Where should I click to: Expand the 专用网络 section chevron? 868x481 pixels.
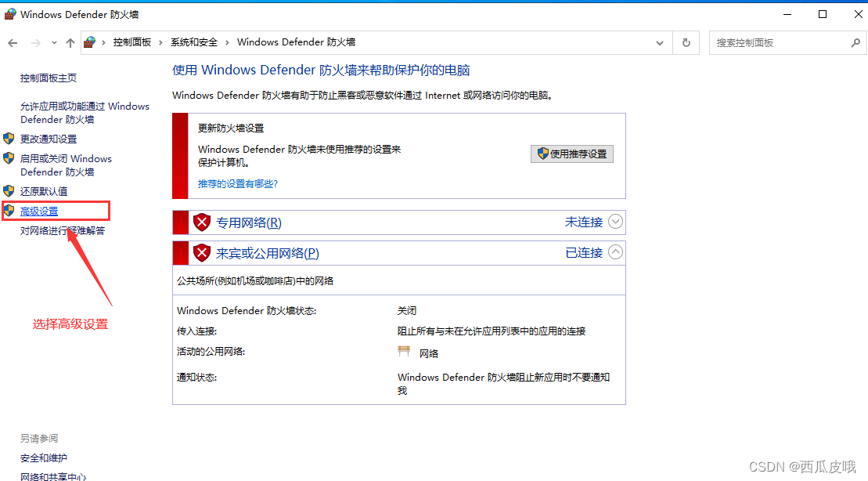coord(615,222)
